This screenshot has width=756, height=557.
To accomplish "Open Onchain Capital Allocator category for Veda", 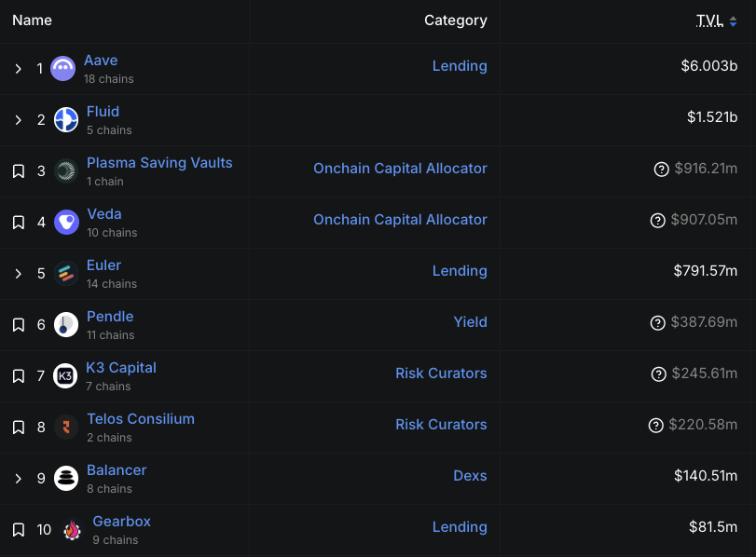I will pos(400,220).
